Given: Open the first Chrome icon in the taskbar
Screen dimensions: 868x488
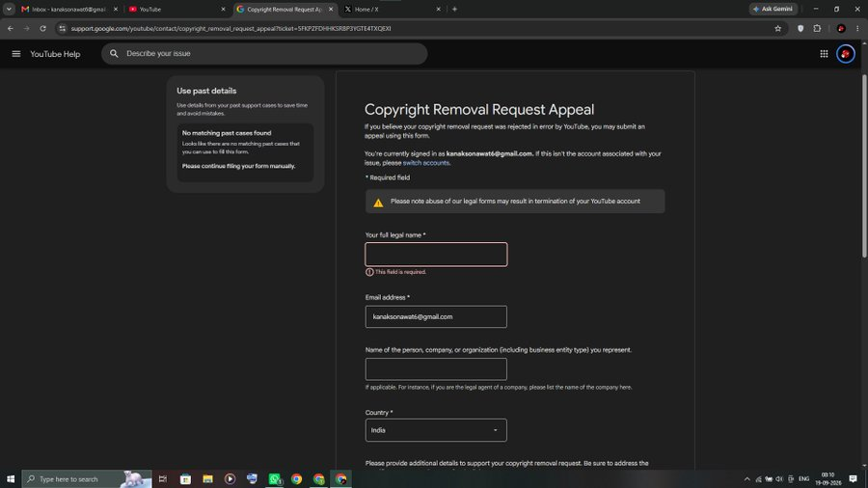Looking at the screenshot, I should pos(297,478).
